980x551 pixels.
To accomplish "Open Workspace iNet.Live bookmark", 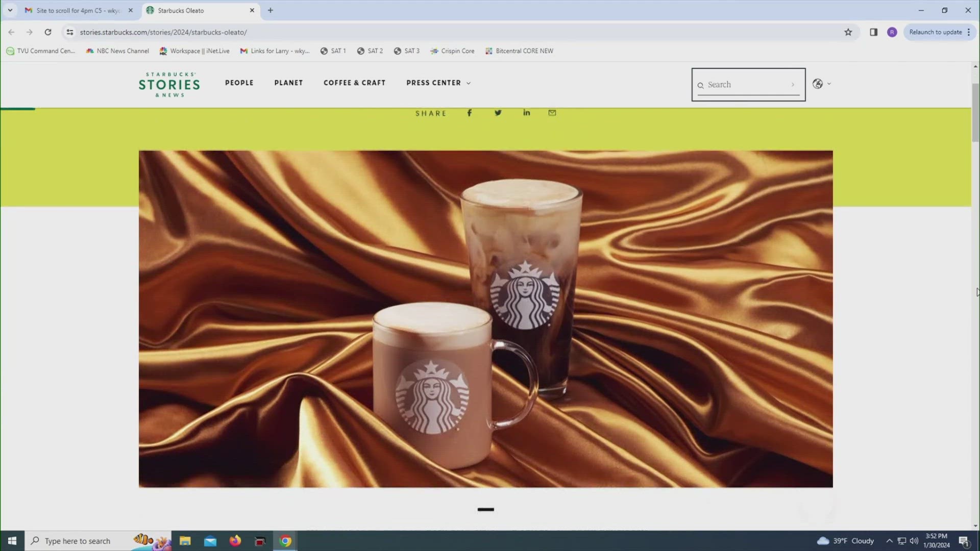I will [194, 51].
